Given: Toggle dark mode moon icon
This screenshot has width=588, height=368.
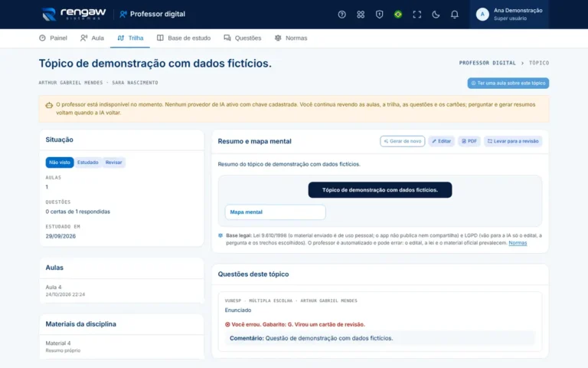Looking at the screenshot, I should pyautogui.click(x=436, y=15).
